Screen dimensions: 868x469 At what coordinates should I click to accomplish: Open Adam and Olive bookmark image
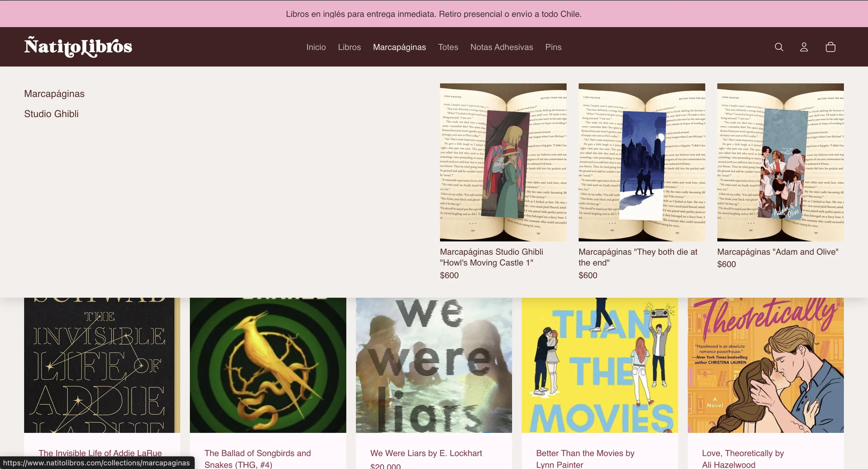coord(780,162)
